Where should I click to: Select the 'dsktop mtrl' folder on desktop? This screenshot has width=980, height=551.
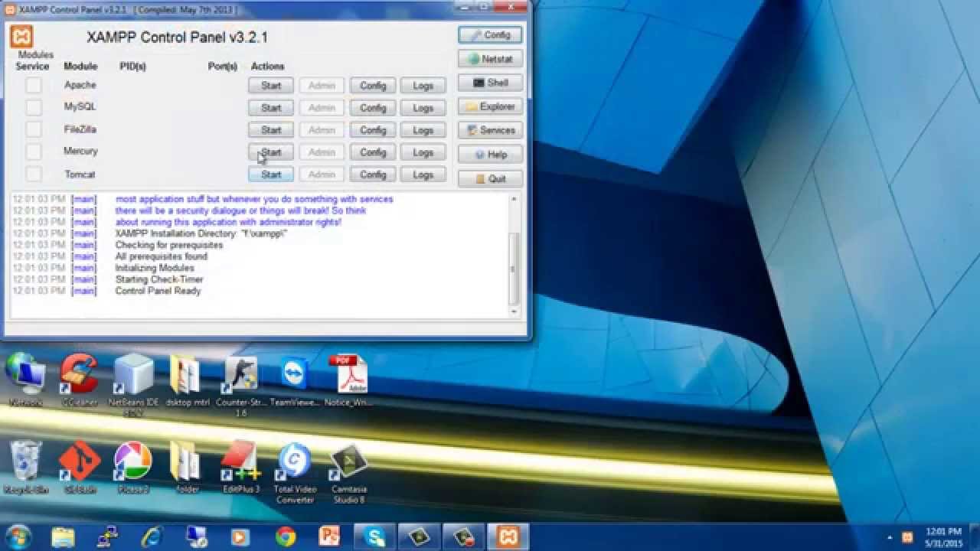(x=187, y=380)
